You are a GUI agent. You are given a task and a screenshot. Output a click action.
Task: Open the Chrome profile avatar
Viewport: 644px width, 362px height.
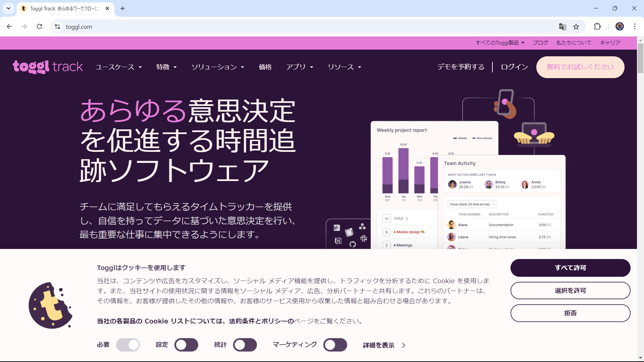point(620,26)
